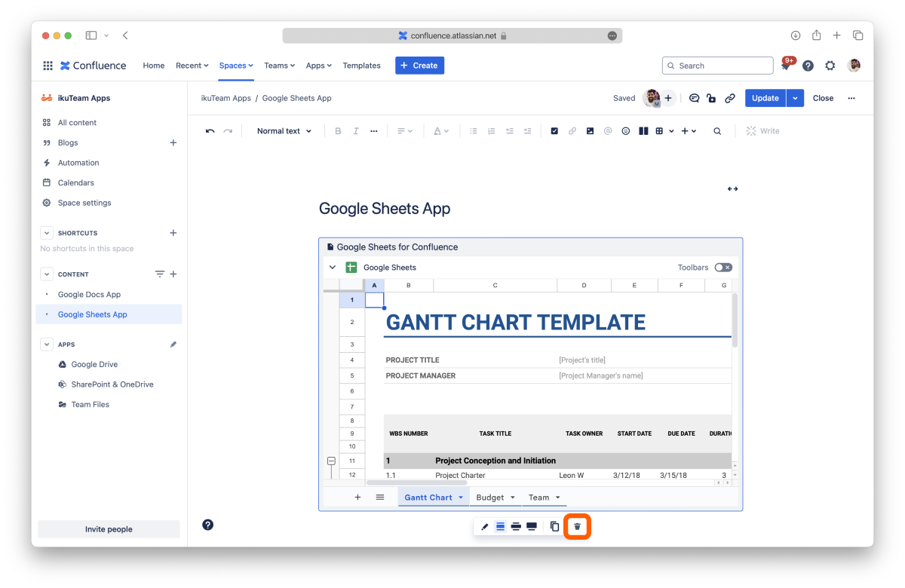This screenshot has height=588, width=905.
Task: Open text style Normal text dropdown
Action: [x=284, y=131]
